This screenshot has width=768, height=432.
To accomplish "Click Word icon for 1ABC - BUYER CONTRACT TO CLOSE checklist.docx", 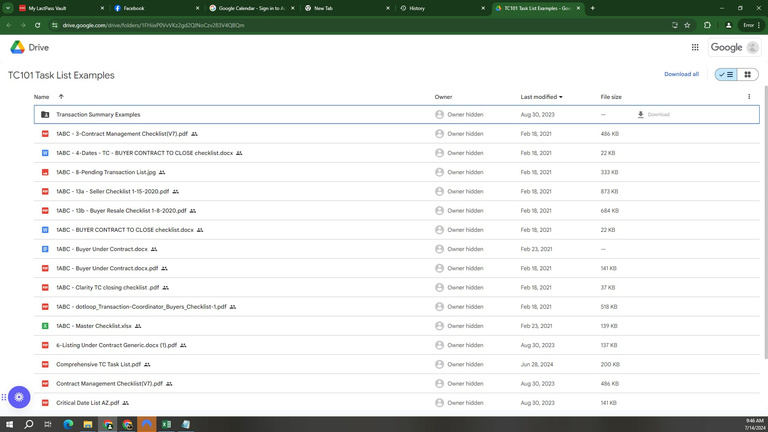I will [45, 230].
